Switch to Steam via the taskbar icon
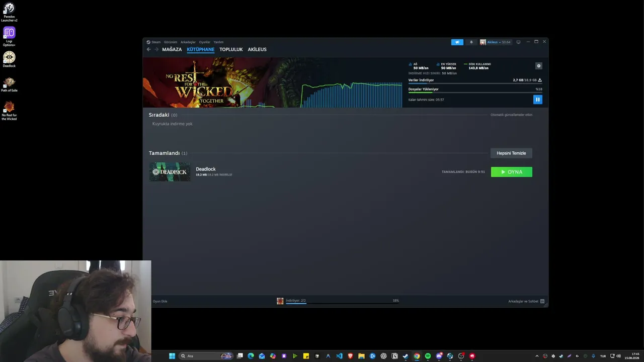The height and width of the screenshot is (362, 644). [x=406, y=356]
